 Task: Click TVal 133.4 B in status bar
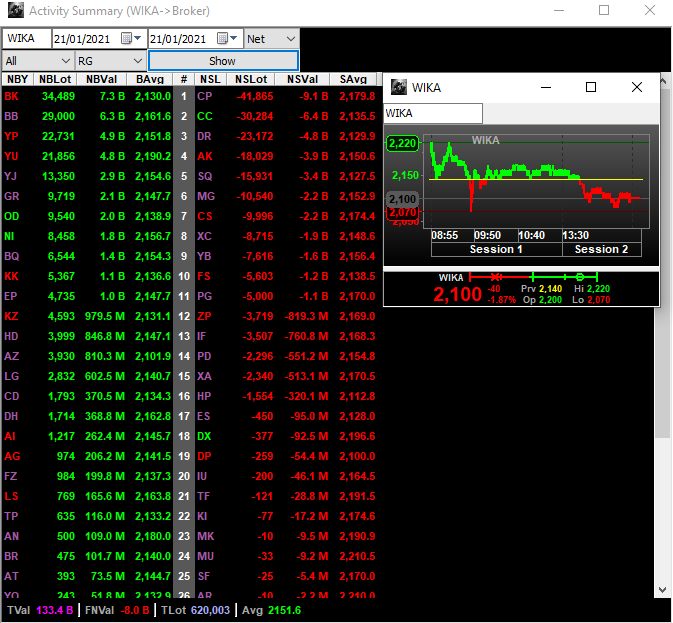pyautogui.click(x=40, y=610)
